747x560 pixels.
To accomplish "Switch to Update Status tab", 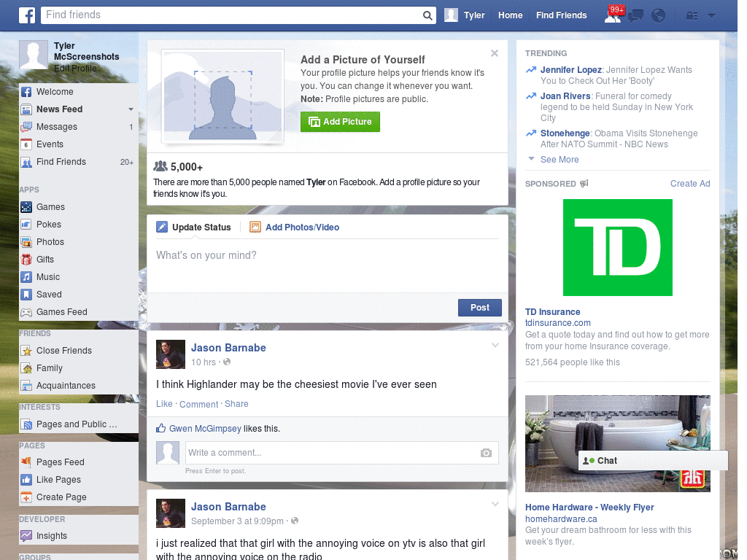I will 194,227.
